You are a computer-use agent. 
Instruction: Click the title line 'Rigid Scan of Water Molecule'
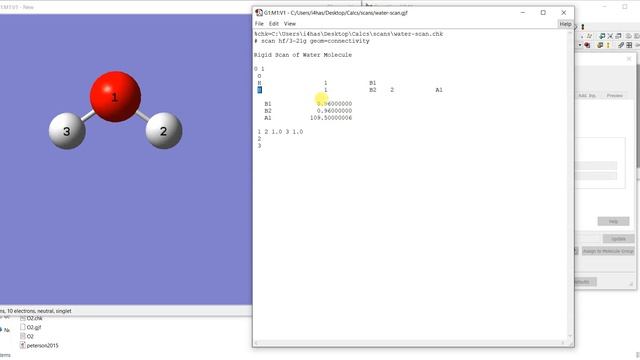302,55
